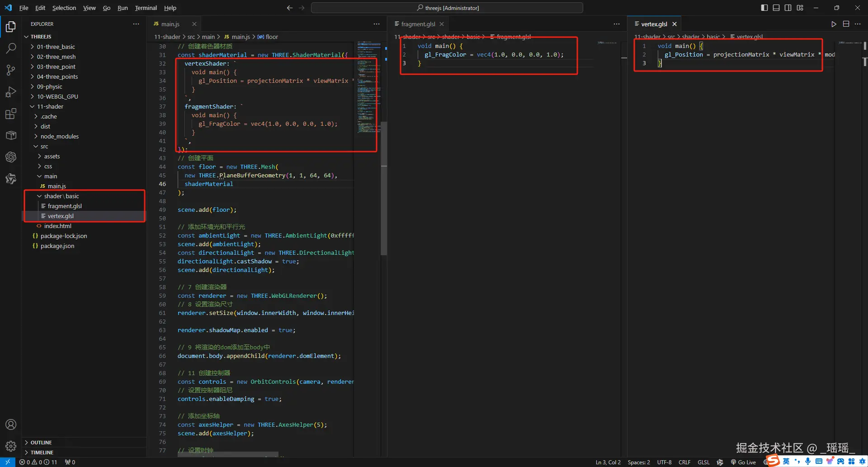
Task: Open the Extensions view
Action: coord(11,114)
